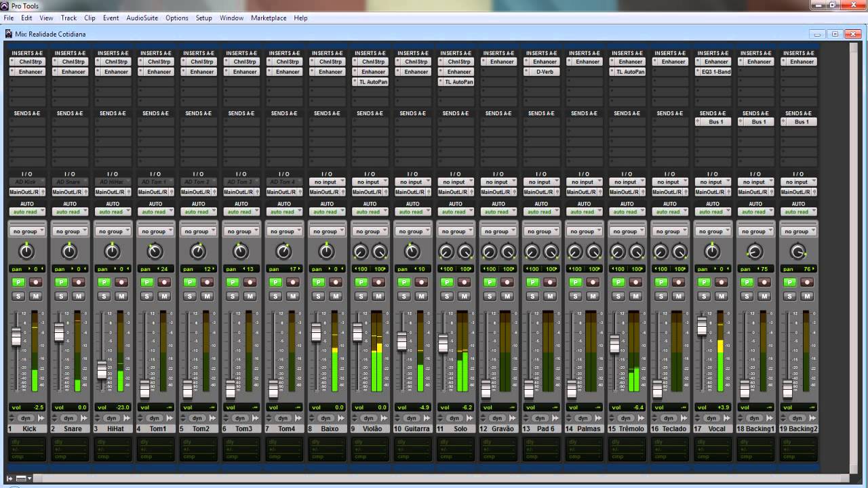
Task: Mute the Baixo track
Action: pos(335,296)
